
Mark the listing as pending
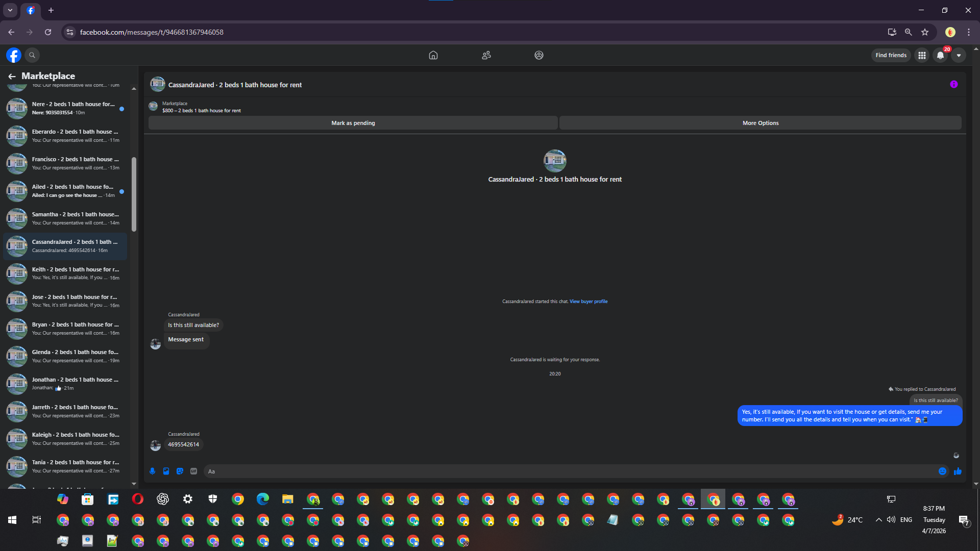coord(353,123)
